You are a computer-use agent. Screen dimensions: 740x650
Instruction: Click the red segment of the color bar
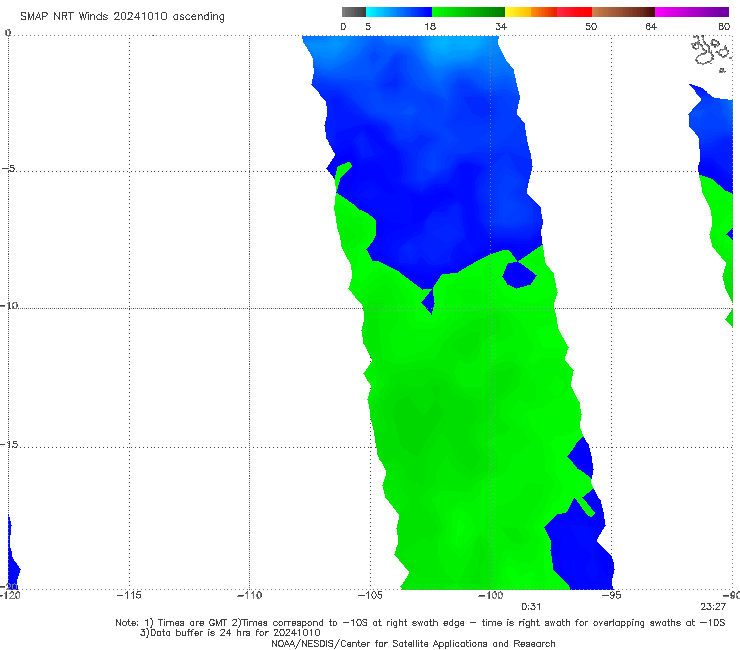(x=574, y=12)
